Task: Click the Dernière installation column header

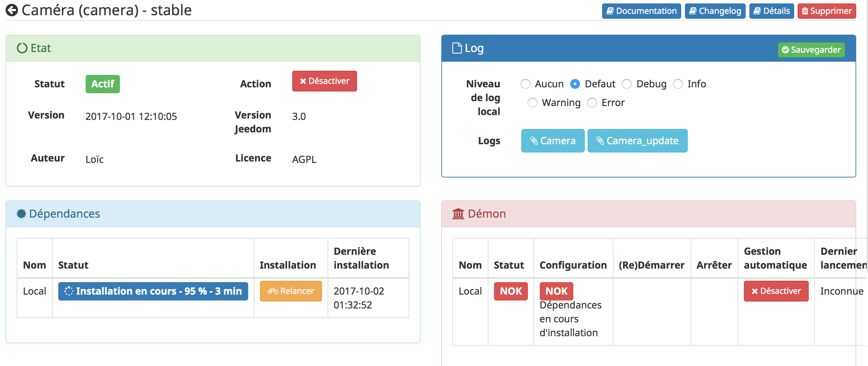Action: 361,258
